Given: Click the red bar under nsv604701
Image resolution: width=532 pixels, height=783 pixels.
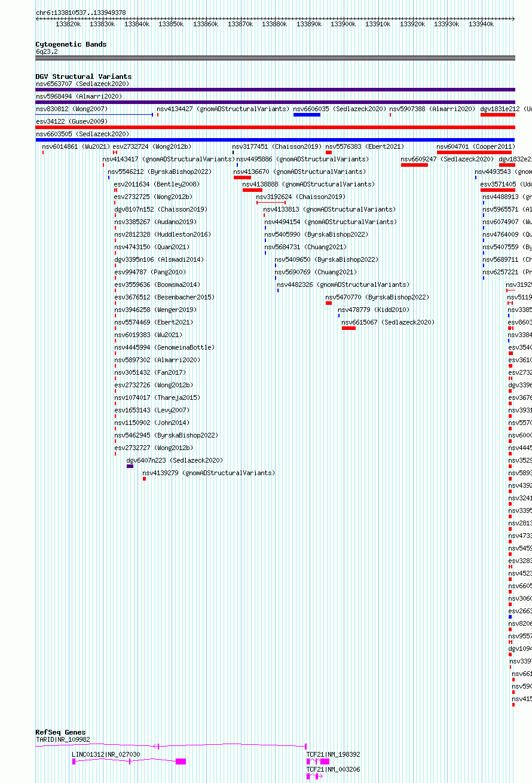Looking at the screenshot, I should coord(474,152).
